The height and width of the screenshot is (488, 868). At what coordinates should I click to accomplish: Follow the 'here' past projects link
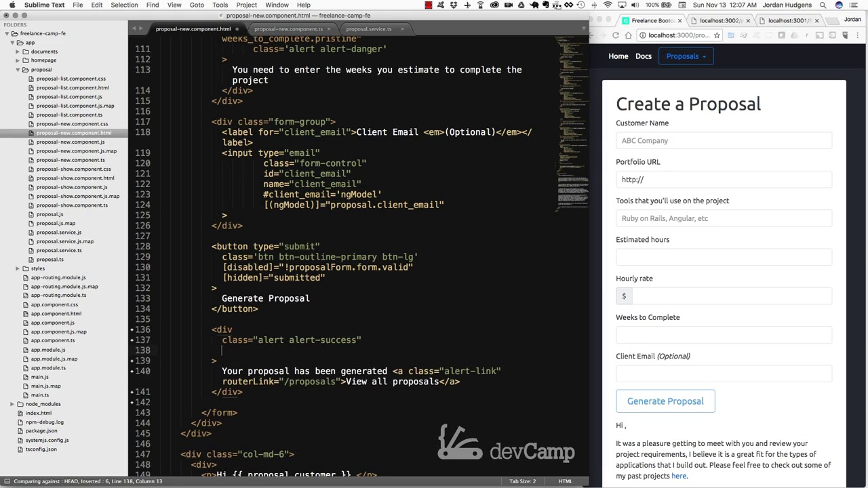(679, 476)
